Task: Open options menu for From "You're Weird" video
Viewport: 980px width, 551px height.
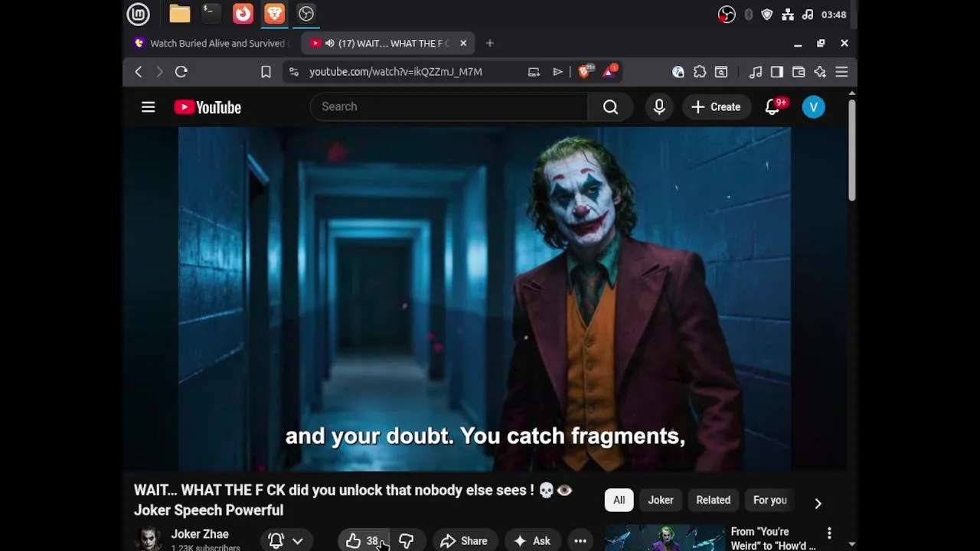Action: [x=829, y=533]
